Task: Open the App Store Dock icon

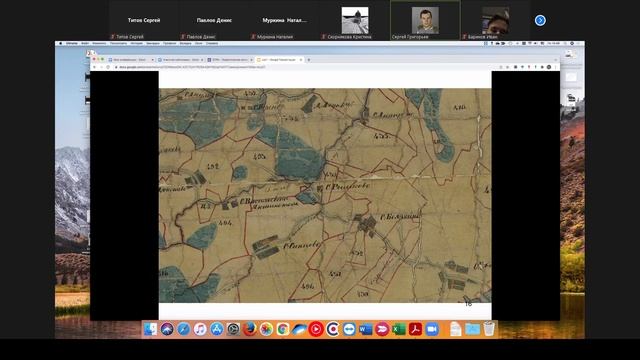Action: coord(217,329)
